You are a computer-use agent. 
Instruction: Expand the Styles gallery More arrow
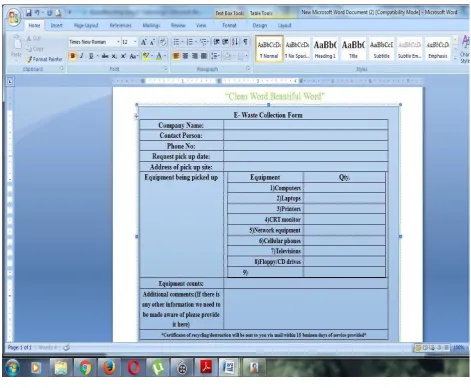coord(455,58)
